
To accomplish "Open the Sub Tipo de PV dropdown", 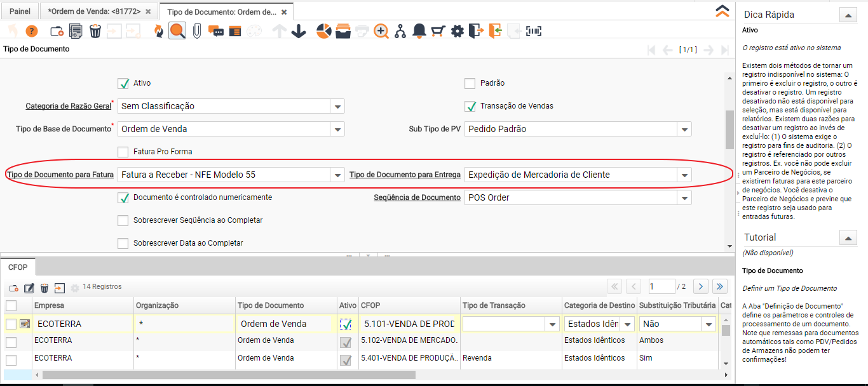I will [x=684, y=129].
